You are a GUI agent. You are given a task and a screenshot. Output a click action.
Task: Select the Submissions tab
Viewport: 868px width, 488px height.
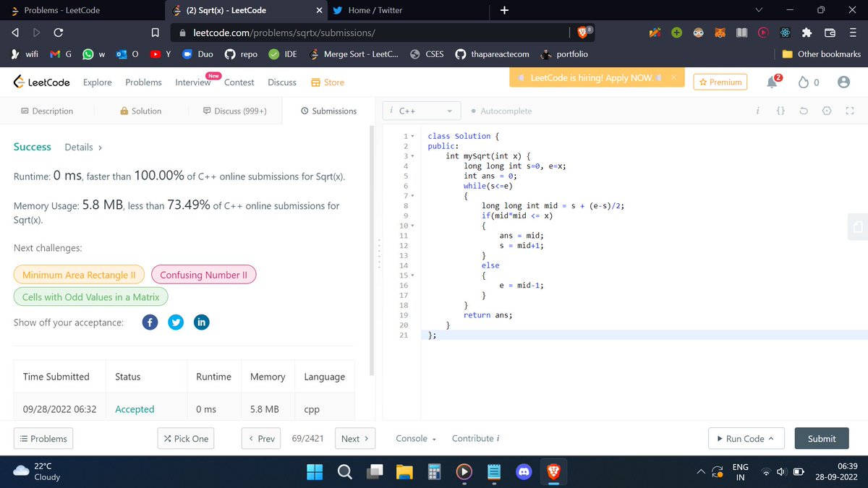[328, 111]
